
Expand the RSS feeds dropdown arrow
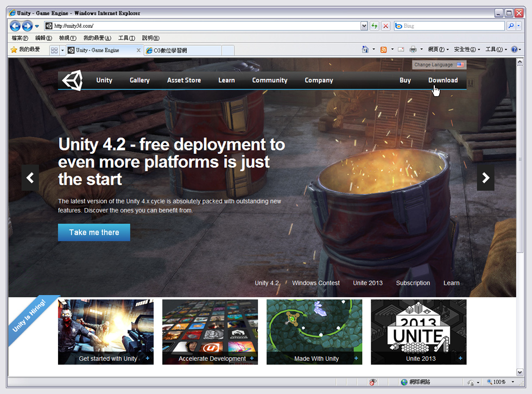click(x=392, y=49)
